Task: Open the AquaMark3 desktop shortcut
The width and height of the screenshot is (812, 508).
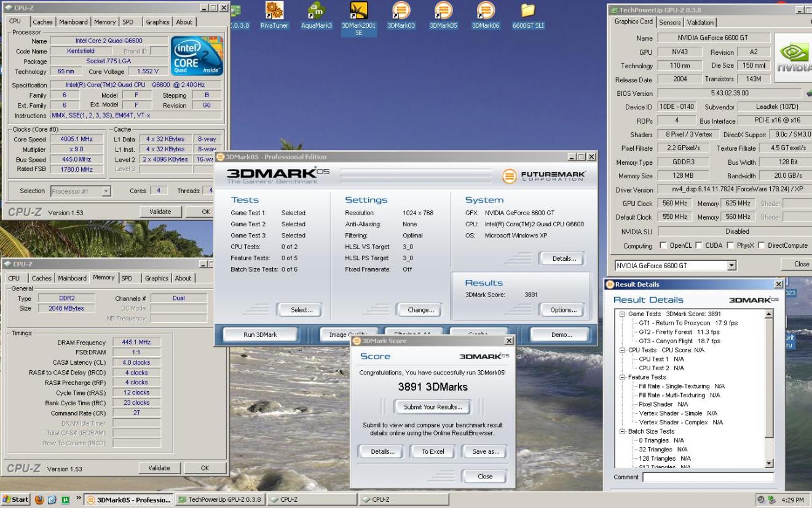Action: pyautogui.click(x=316, y=15)
